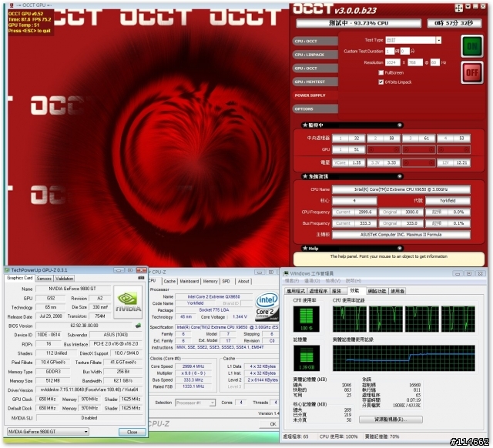Select the CPU : OCCT test tab
The image size is (493, 448).
coord(315,41)
